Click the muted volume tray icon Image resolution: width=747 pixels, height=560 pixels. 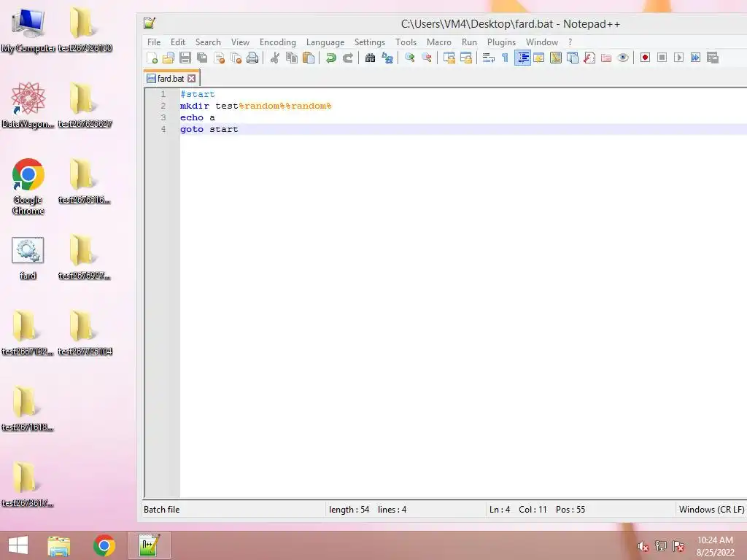(x=643, y=546)
